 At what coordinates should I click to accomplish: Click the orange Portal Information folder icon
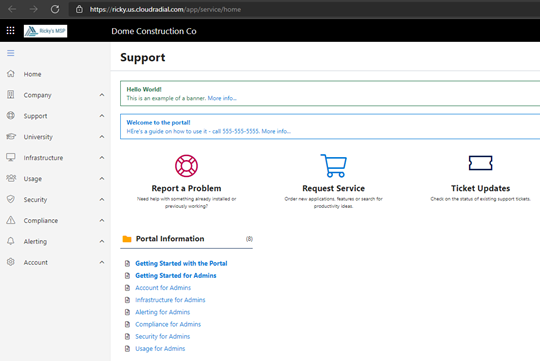(127, 239)
